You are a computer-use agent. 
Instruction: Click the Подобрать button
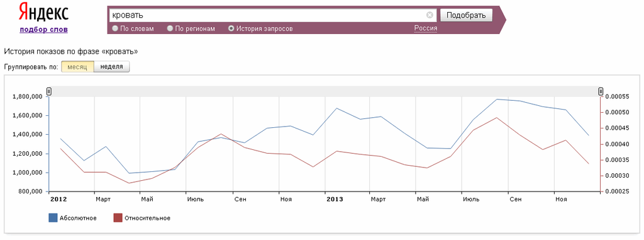466,15
